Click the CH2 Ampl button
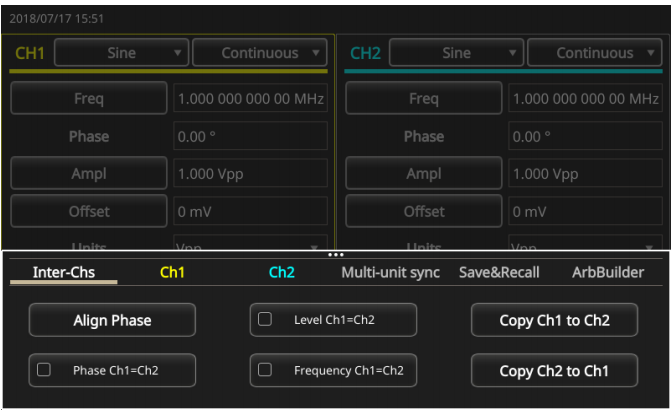This screenshot has width=672, height=410. click(424, 174)
